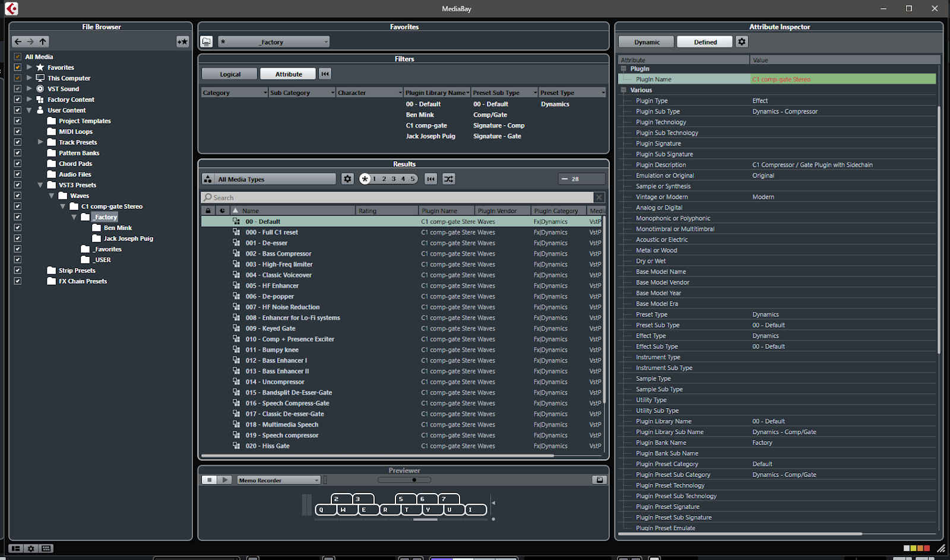Click the folder icon in the Favorites bar
The width and height of the screenshot is (950, 560).
point(207,42)
